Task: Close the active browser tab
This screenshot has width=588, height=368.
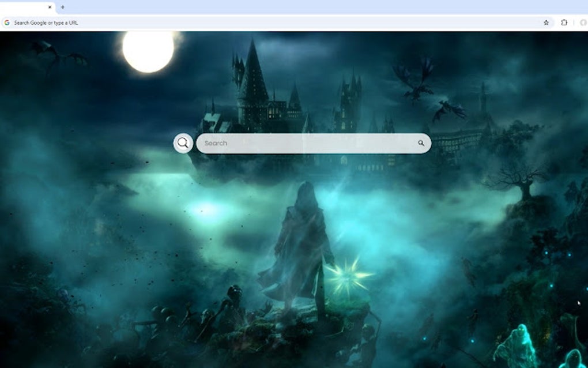Action: click(50, 7)
